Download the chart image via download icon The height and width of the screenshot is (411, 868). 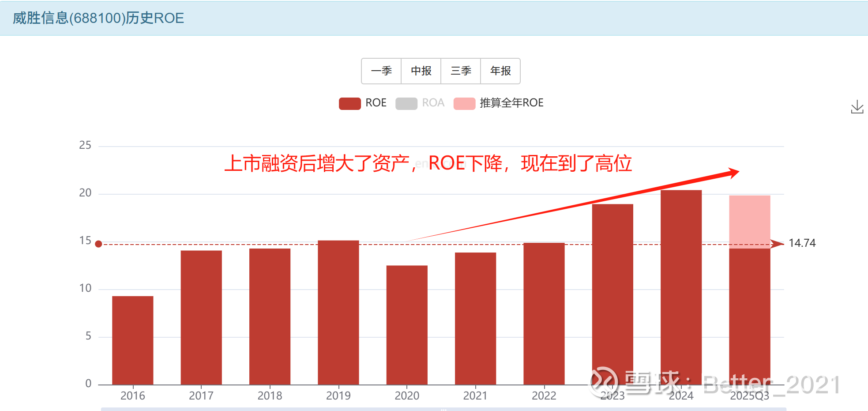pyautogui.click(x=857, y=107)
